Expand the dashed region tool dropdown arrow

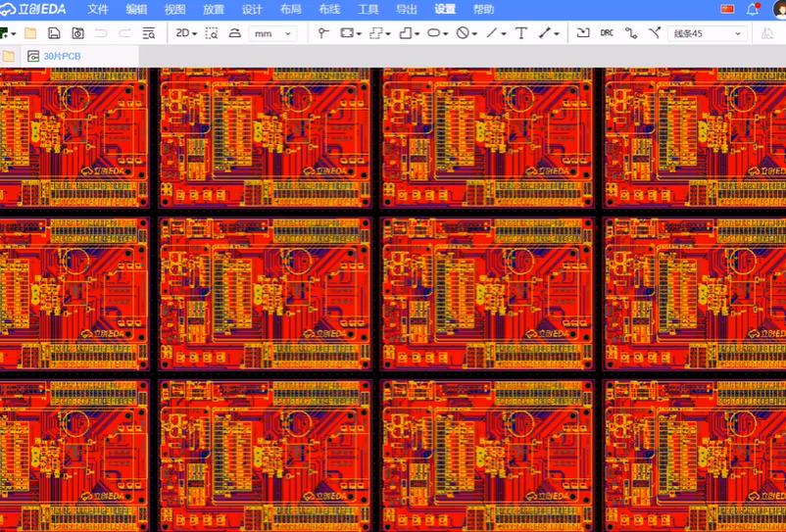(x=388, y=34)
